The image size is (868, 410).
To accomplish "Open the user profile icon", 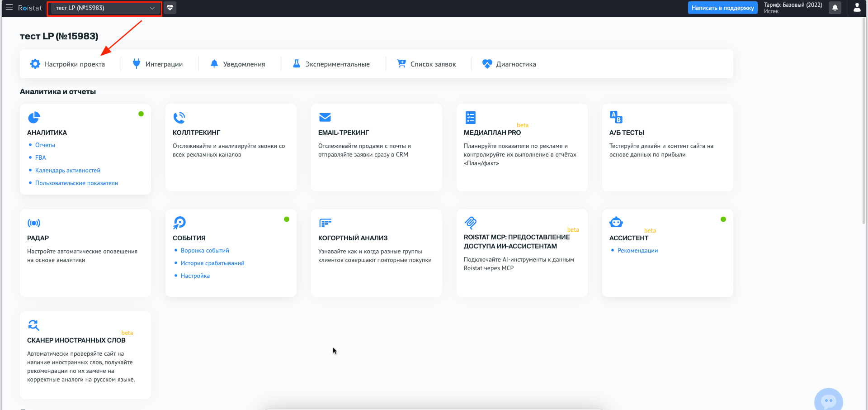I will [x=857, y=8].
